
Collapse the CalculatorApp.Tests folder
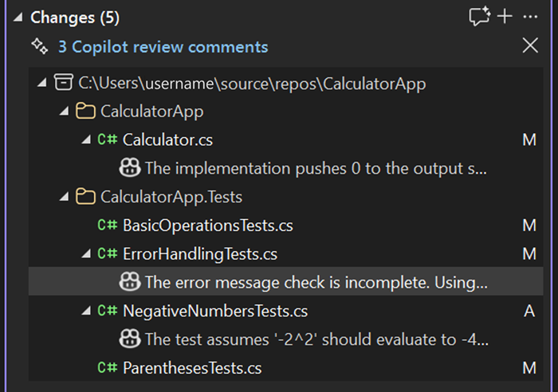[64, 197]
